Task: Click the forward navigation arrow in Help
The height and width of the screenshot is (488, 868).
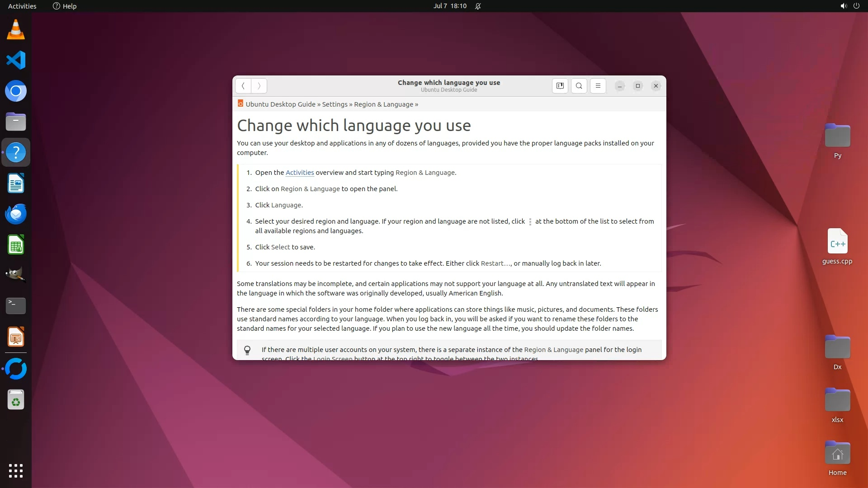Action: click(x=259, y=86)
